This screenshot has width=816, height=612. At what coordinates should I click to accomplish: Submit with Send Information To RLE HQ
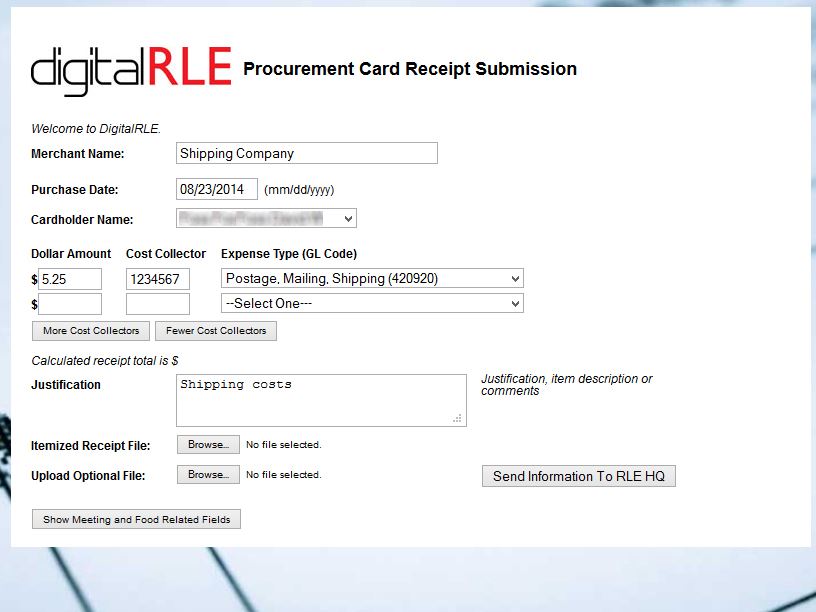(x=579, y=476)
